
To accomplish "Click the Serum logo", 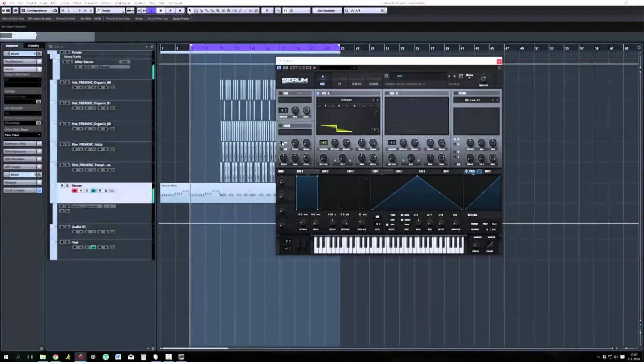I will pos(295,80).
